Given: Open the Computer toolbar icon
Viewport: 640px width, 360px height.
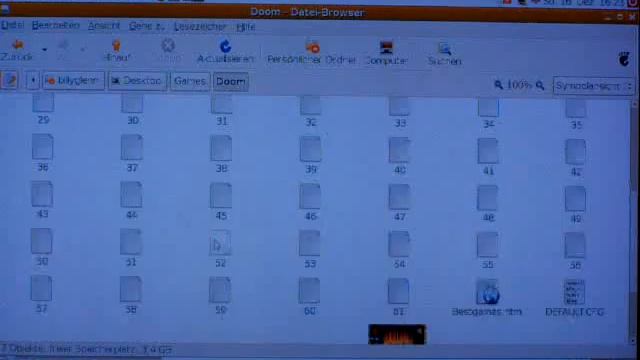Looking at the screenshot, I should [x=386, y=48].
